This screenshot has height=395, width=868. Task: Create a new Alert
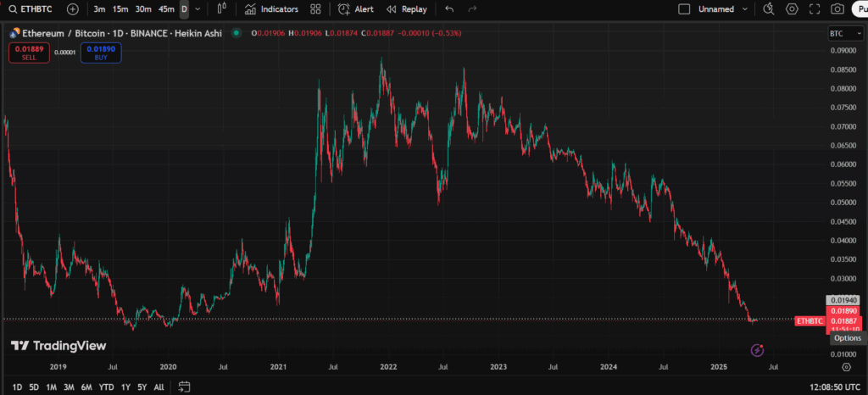355,9
